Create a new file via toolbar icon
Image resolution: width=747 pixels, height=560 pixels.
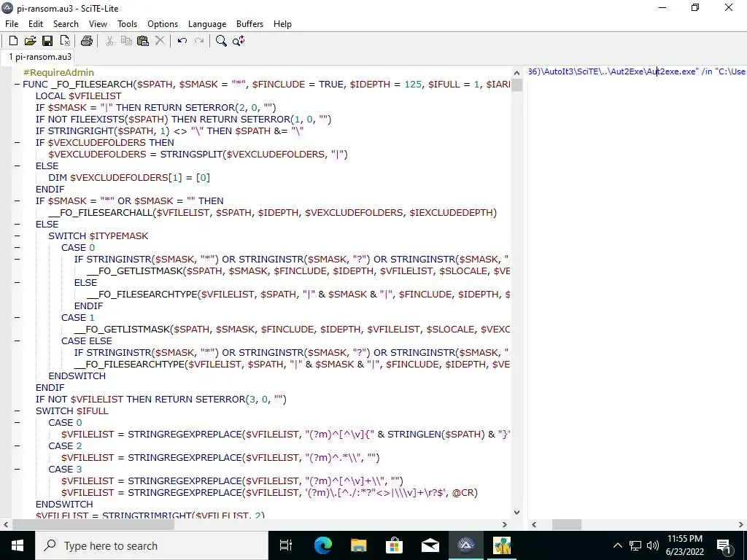(x=13, y=41)
